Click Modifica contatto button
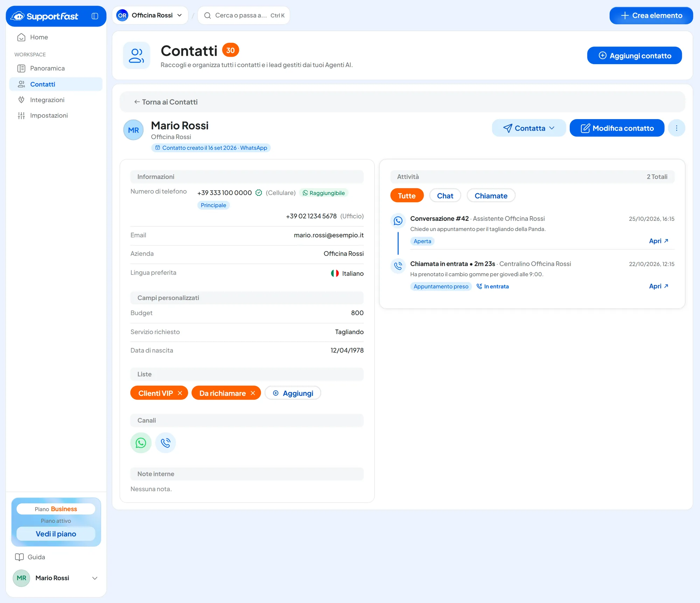 pos(617,128)
